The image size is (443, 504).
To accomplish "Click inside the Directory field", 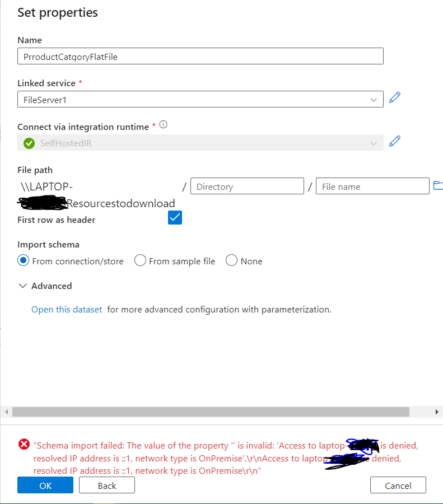I will point(247,185).
